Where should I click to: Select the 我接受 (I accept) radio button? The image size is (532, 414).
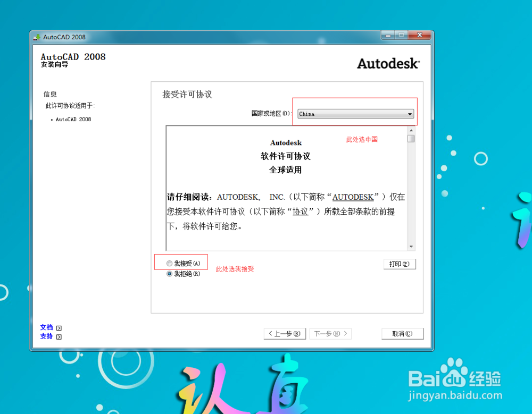click(x=169, y=264)
